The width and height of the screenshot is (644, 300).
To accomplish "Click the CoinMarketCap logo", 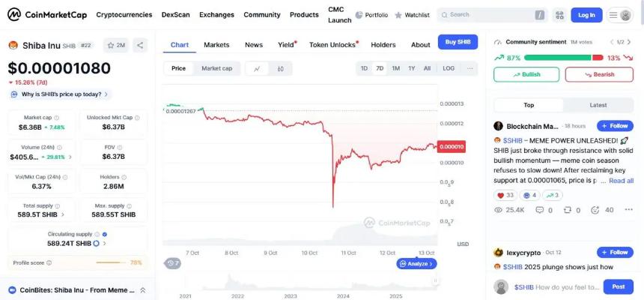I will point(46,14).
